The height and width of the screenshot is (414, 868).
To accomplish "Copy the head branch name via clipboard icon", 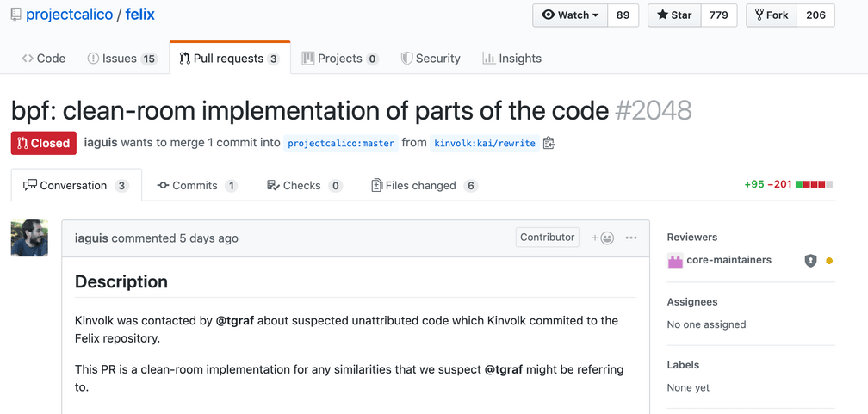I will (x=549, y=144).
